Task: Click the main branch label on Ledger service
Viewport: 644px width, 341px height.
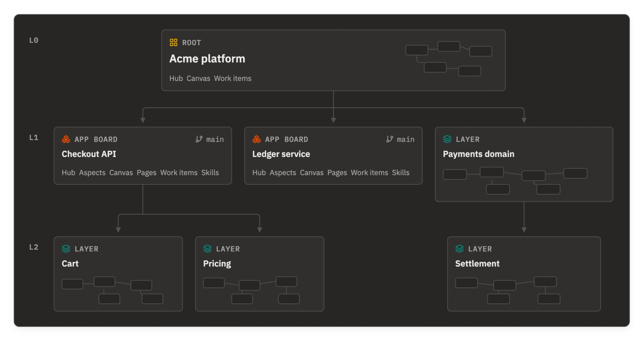Action: click(x=406, y=139)
